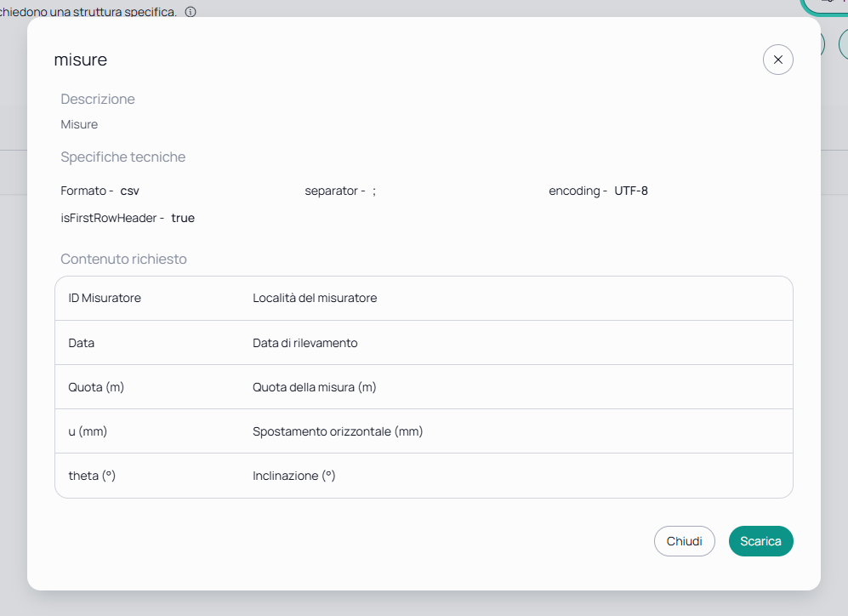The image size is (848, 616).
Task: Click the 'u (mm)' table cell
Action: [x=88, y=431]
